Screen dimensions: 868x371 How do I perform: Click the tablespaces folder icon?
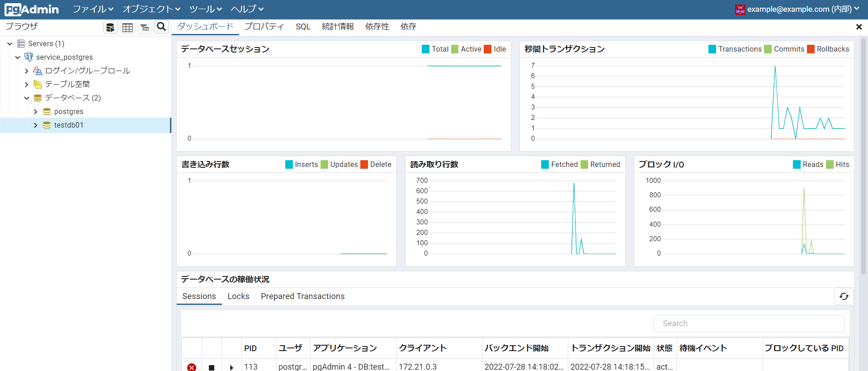[38, 84]
